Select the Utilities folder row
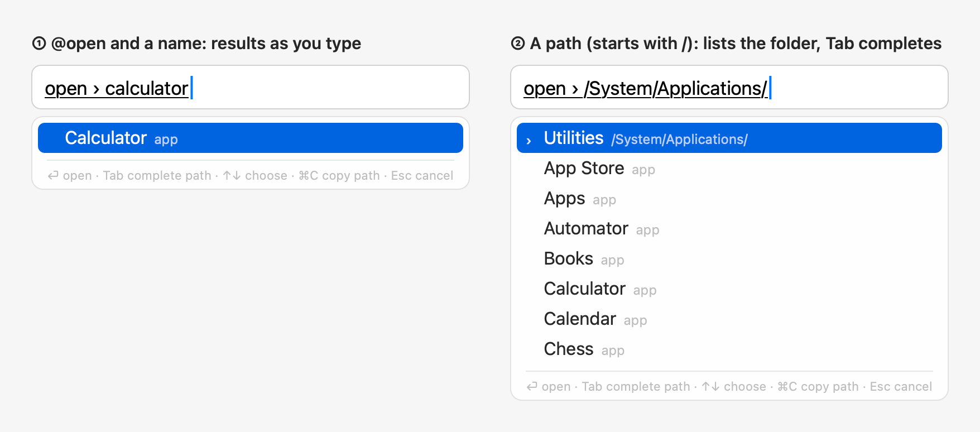 point(729,138)
